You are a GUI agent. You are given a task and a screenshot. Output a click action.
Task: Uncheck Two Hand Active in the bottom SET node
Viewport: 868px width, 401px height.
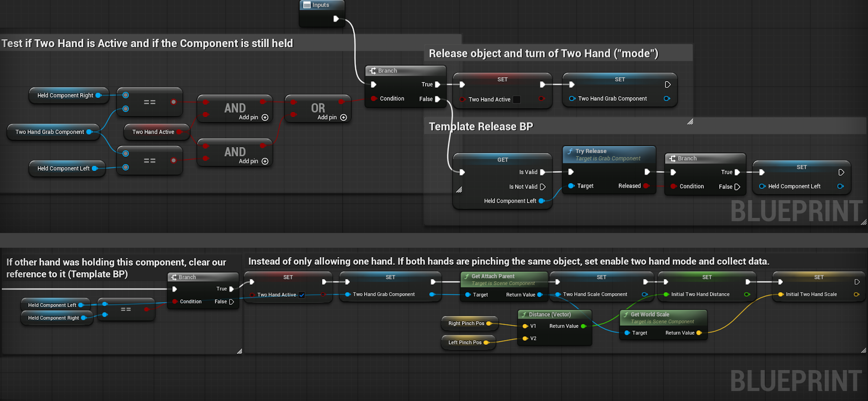tap(302, 295)
